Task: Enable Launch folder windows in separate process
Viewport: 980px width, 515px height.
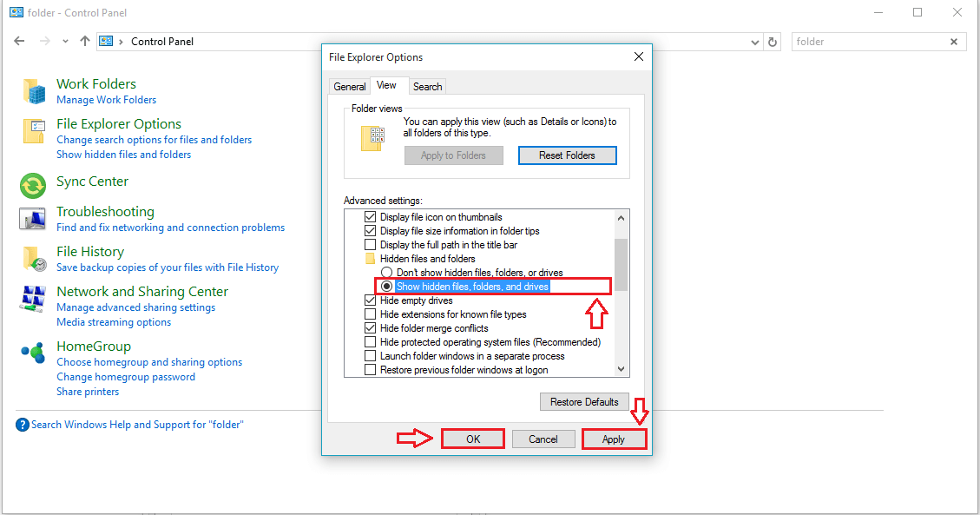Action: 370,355
